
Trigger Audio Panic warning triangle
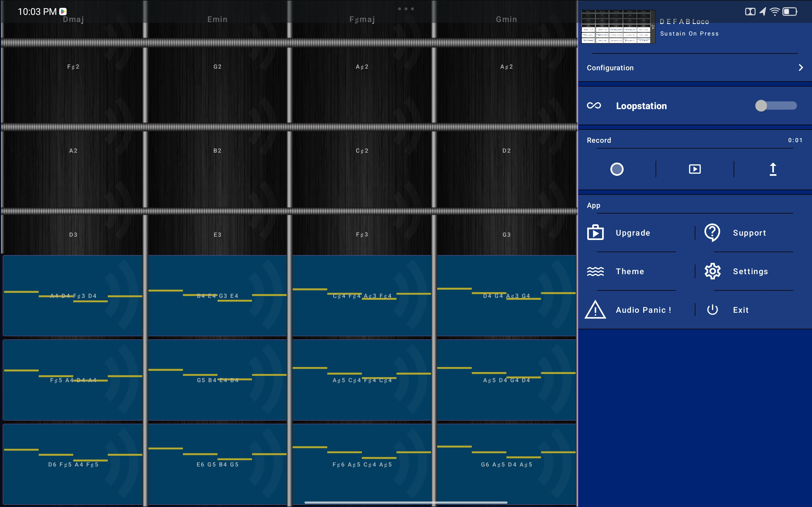click(595, 310)
